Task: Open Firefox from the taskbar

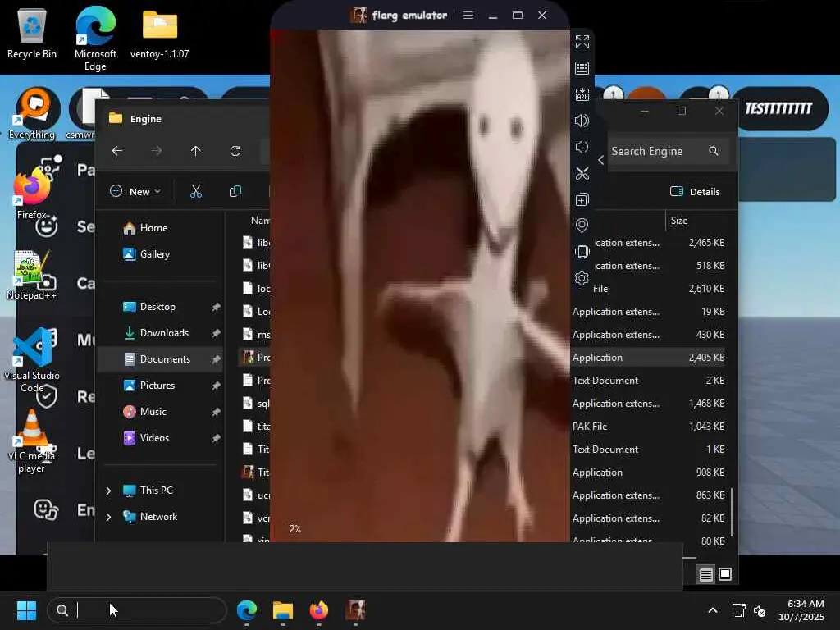Action: click(319, 610)
